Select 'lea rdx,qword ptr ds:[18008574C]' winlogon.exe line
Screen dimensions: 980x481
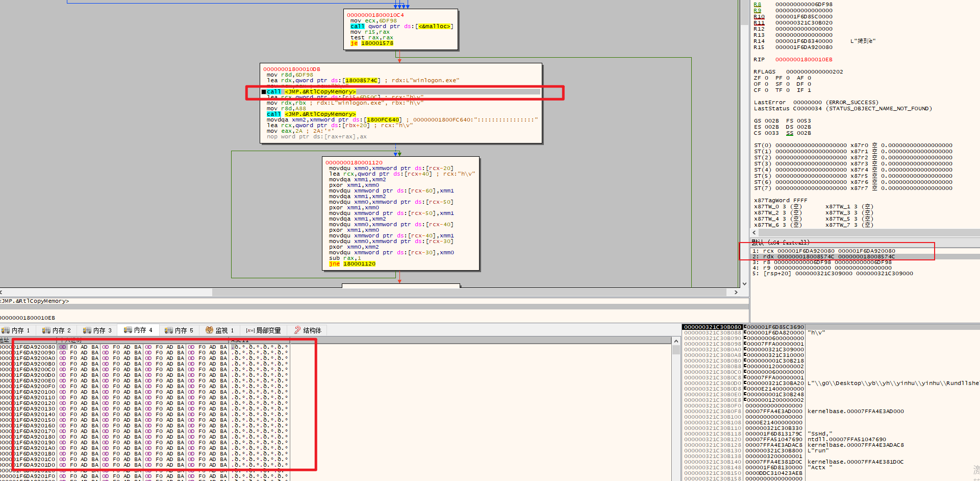click(363, 81)
